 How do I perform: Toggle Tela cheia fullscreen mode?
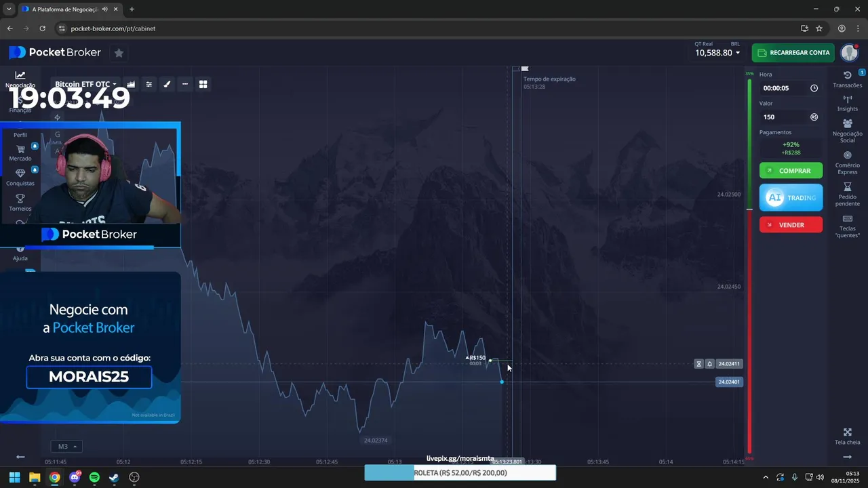(x=847, y=436)
